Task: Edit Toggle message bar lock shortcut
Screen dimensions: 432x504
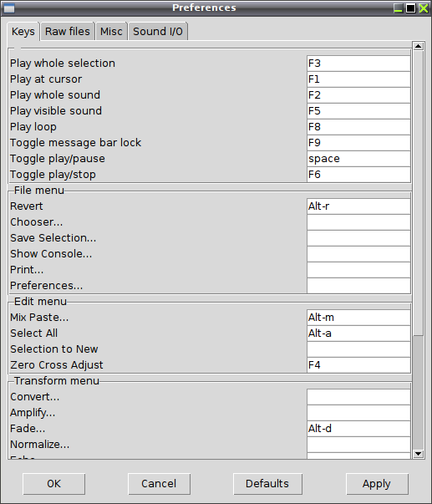Action: (x=358, y=143)
